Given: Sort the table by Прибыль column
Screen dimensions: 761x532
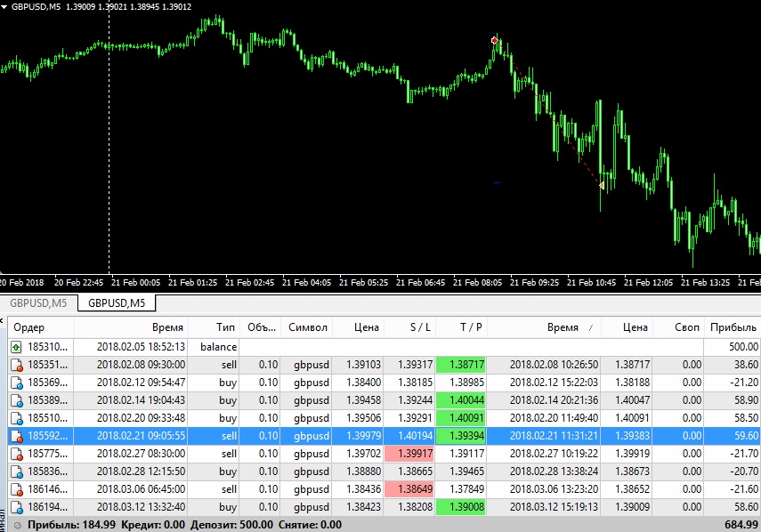Looking at the screenshot, I should tap(733, 327).
